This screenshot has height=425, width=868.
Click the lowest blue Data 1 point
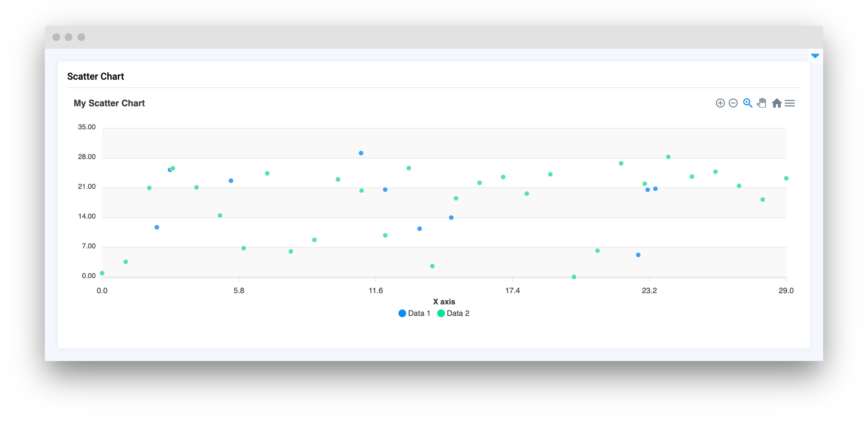[x=638, y=255]
